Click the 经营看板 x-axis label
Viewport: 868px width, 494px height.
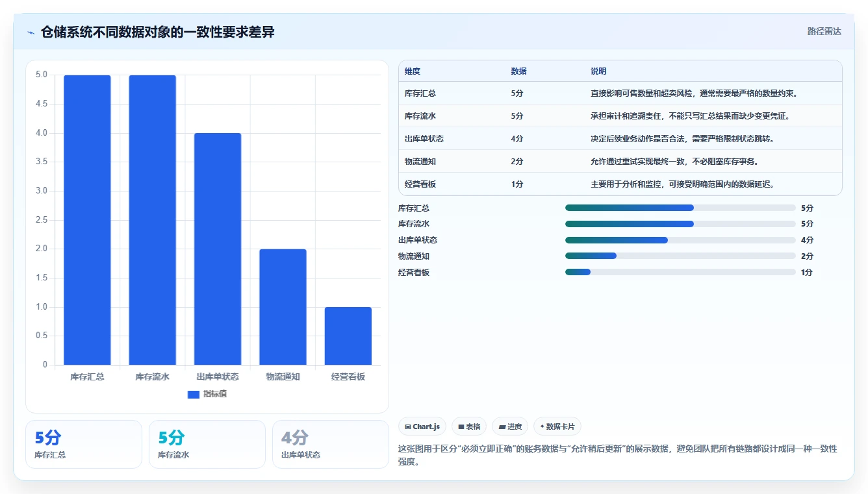pyautogui.click(x=348, y=377)
